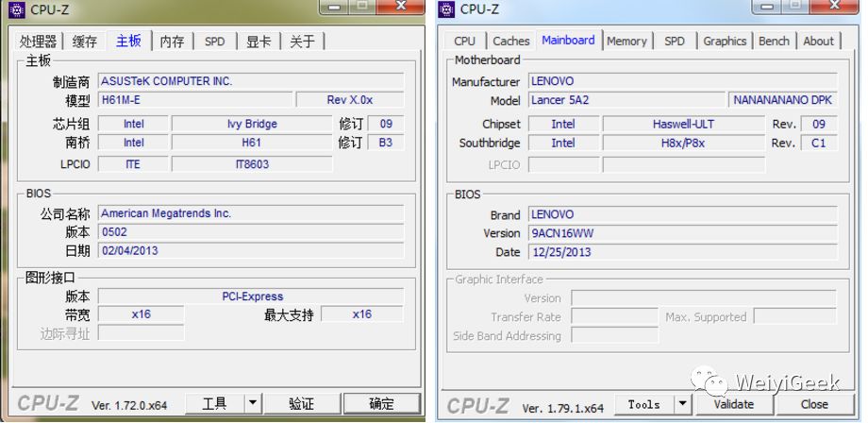Viewport: 868px width, 423px height.
Task: Click the empty Side Band Addressing field
Action: [x=614, y=335]
